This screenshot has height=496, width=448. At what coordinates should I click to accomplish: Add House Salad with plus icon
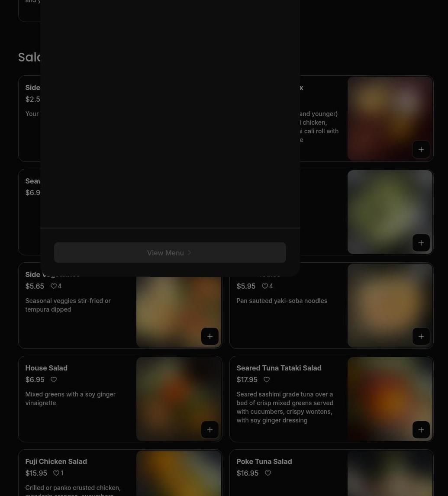209,430
